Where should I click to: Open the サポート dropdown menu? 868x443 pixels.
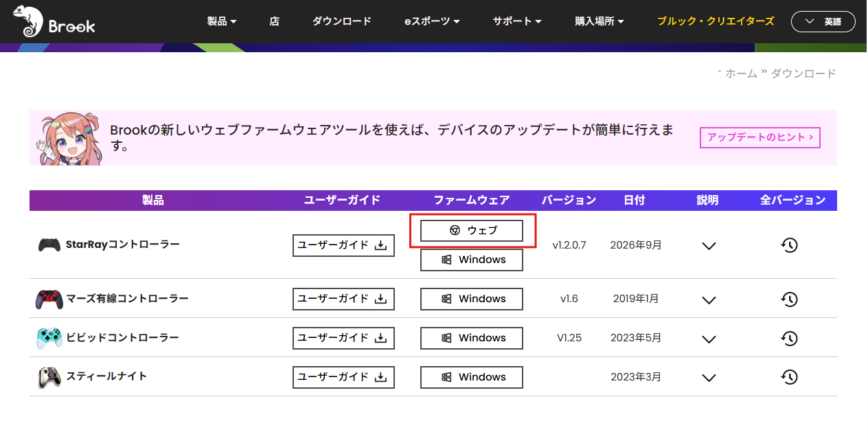point(517,21)
